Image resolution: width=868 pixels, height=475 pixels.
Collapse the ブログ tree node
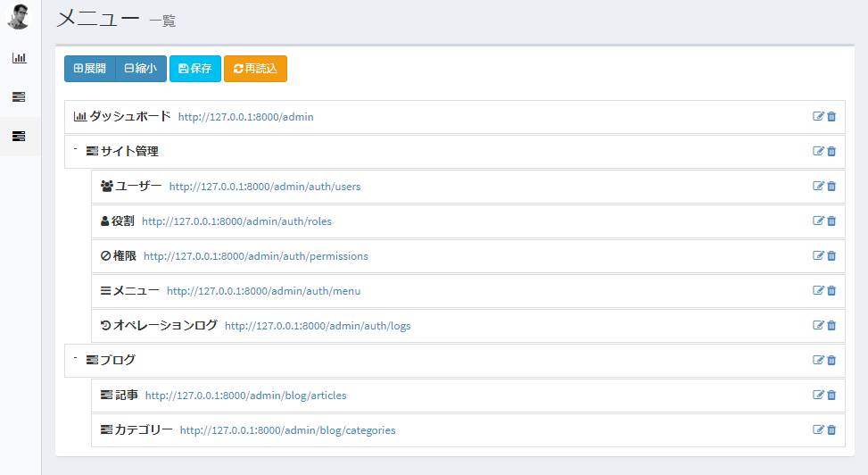click(76, 358)
